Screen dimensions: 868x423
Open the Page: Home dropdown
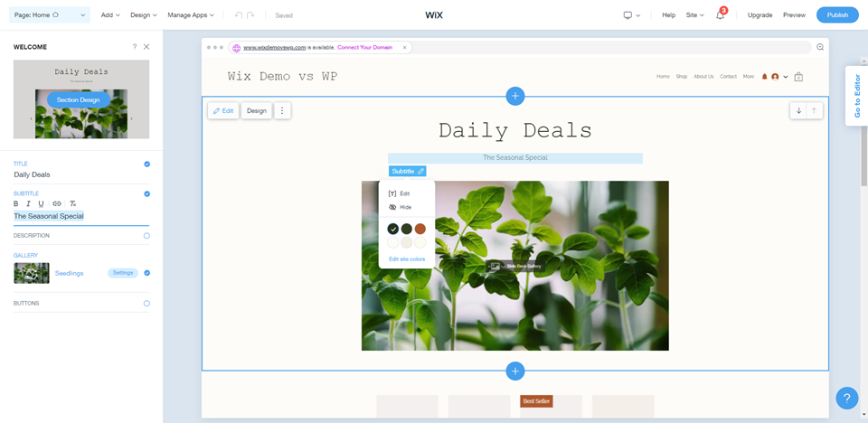pyautogui.click(x=50, y=15)
